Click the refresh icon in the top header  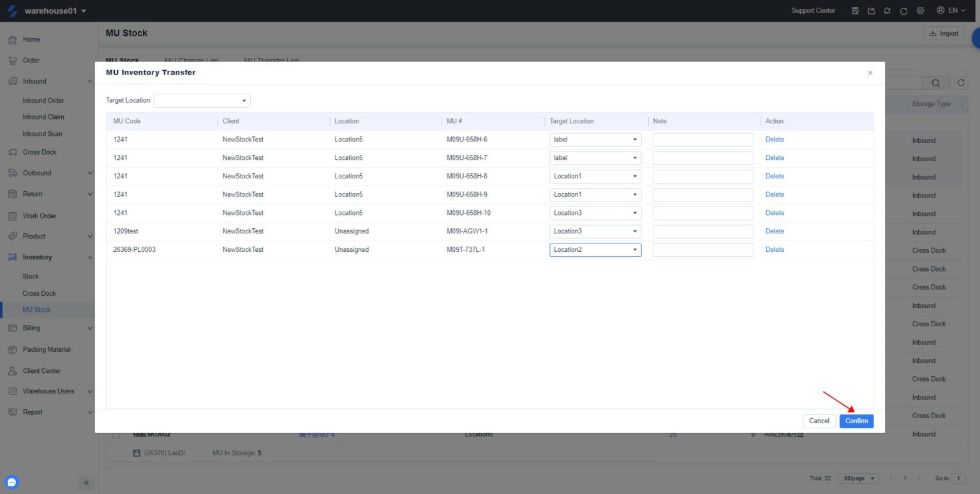[x=903, y=11]
